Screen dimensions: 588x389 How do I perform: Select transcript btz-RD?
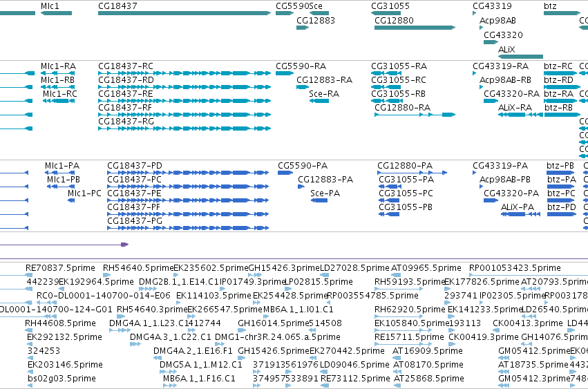pyautogui.click(x=559, y=80)
